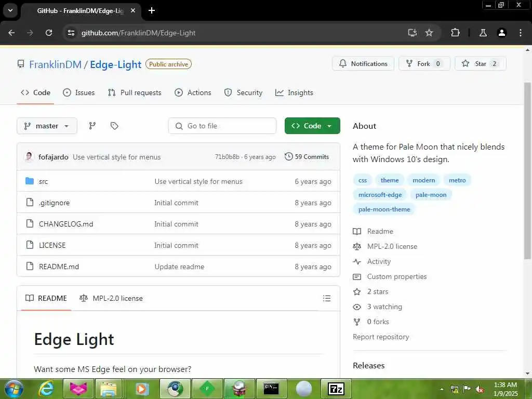This screenshot has width=532, height=399.
Task: Open the FranklinDM owner link
Action: pos(55,64)
